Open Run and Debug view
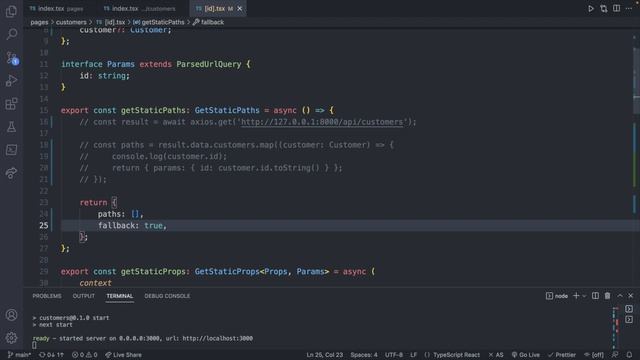Image resolution: width=640 pixels, height=360 pixels. pos(11,80)
